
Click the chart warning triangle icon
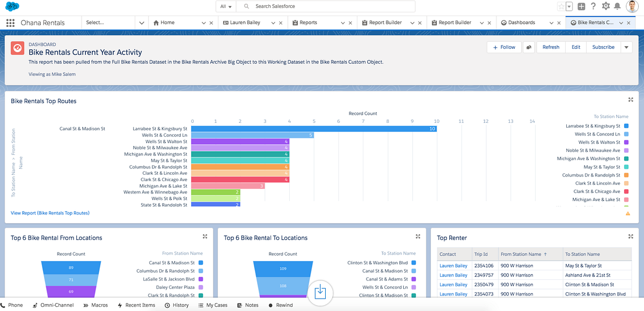pyautogui.click(x=627, y=213)
